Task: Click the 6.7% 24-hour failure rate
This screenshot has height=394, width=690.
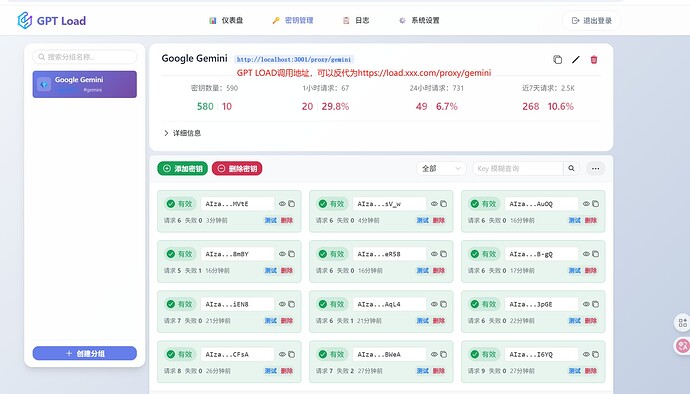Action: pos(447,107)
